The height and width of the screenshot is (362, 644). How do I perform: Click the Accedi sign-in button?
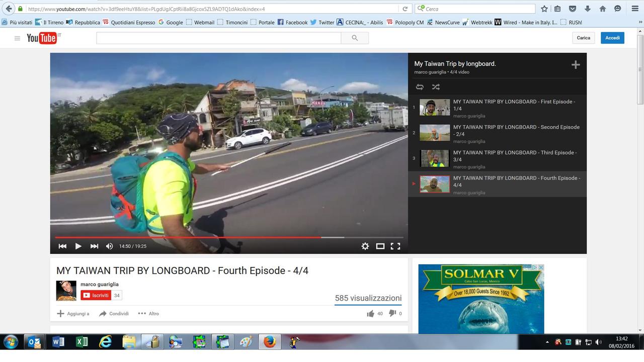point(612,38)
